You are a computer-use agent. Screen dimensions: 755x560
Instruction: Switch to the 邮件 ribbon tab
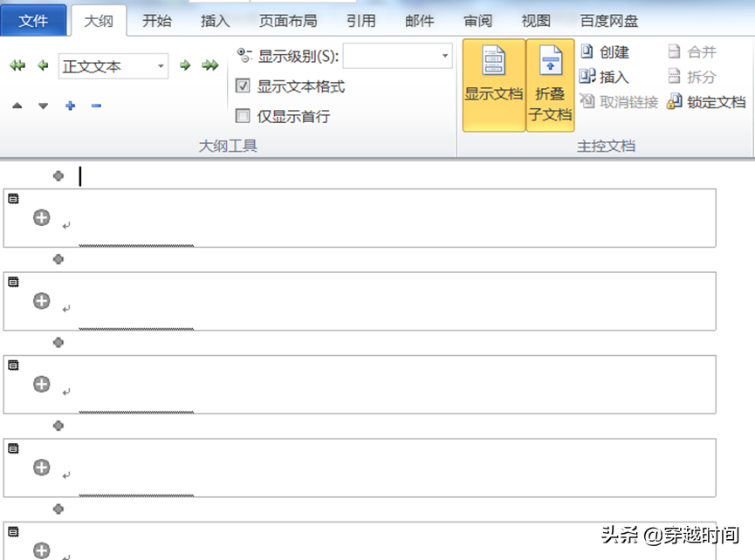coord(419,21)
